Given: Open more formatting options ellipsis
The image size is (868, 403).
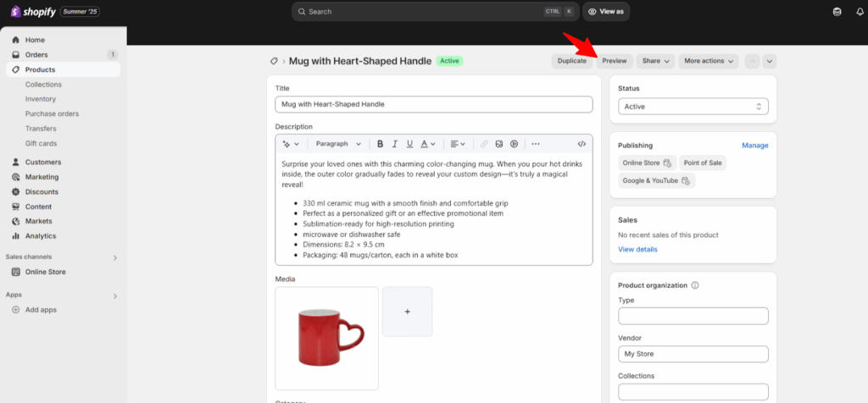Looking at the screenshot, I should (535, 144).
